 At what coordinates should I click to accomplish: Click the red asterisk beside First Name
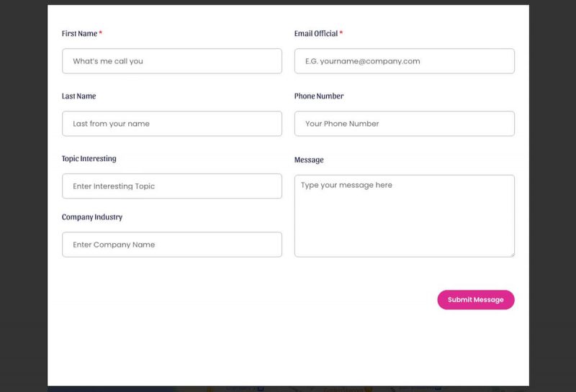point(101,33)
